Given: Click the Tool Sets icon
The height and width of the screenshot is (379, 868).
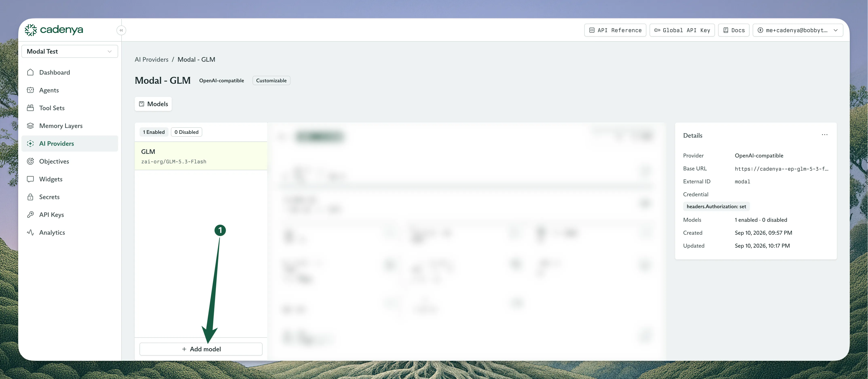Looking at the screenshot, I should [30, 108].
